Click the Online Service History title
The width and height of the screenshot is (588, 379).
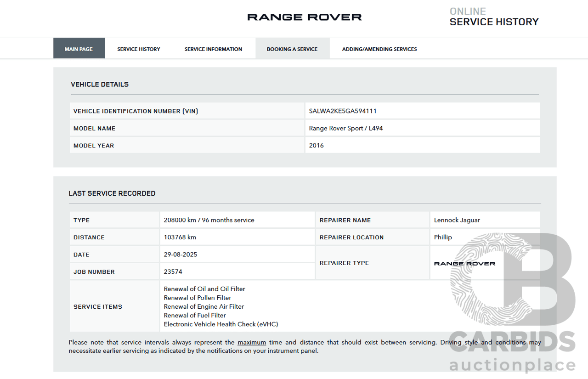tap(494, 17)
